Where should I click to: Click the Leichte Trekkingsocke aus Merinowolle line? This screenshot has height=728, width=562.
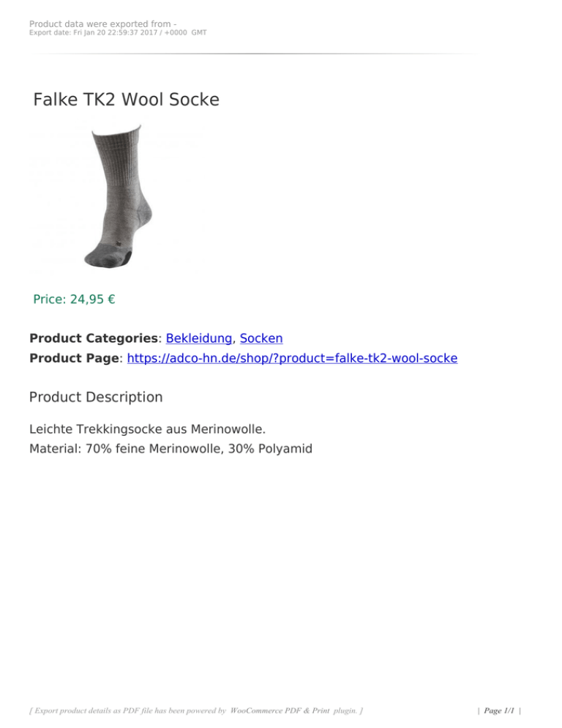(x=148, y=429)
